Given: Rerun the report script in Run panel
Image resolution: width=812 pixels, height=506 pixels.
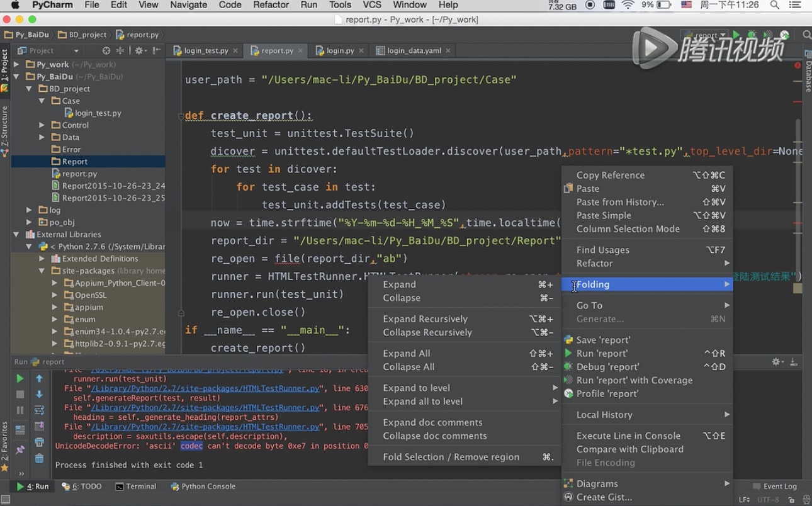Looking at the screenshot, I should 20,378.
